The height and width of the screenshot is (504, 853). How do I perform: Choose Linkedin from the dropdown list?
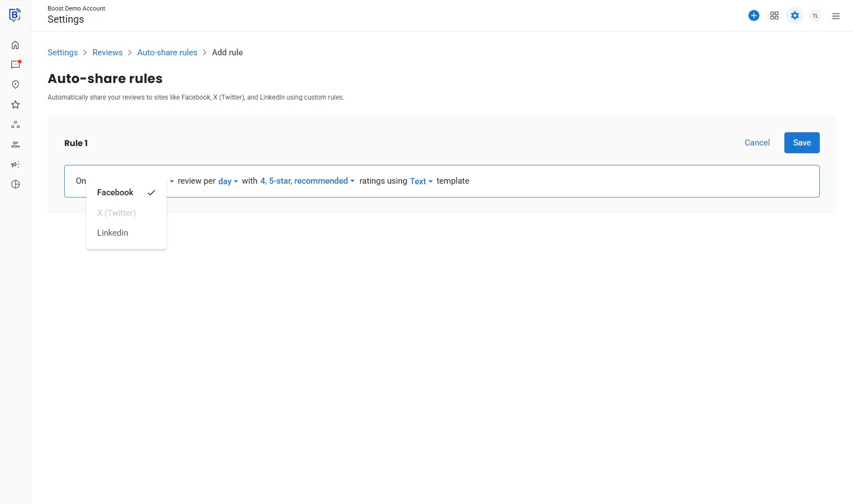click(113, 233)
